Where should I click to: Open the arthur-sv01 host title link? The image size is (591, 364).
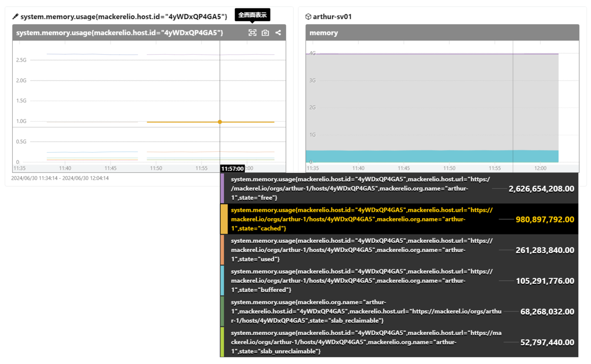pos(332,17)
